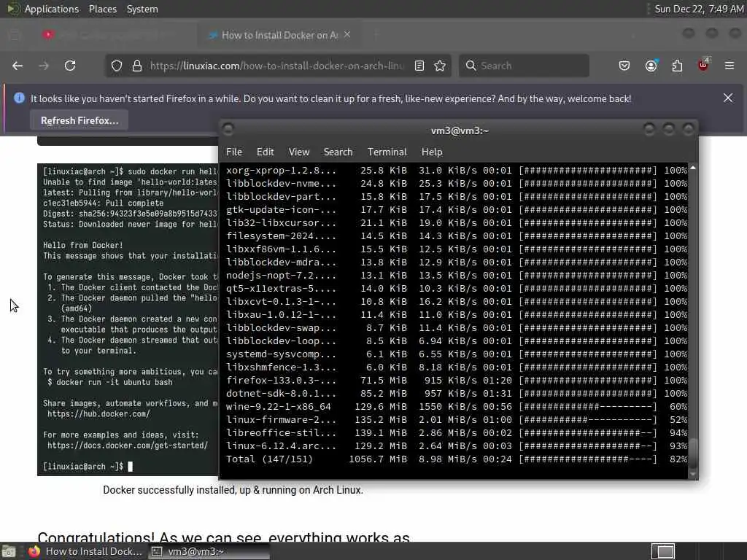Open the Firefox account icon

(651, 66)
